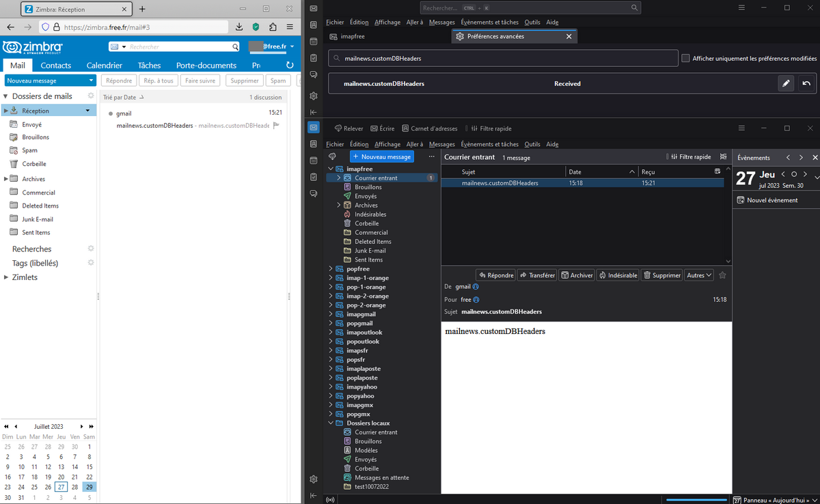The image size is (820, 504).
Task: Click the pencil edit icon for mailnews.customDBHeaders
Action: point(787,83)
